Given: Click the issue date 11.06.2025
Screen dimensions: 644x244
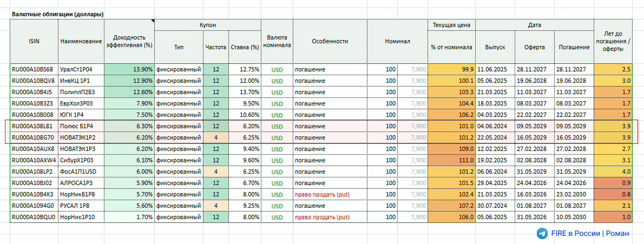Looking at the screenshot, I should (495, 69).
